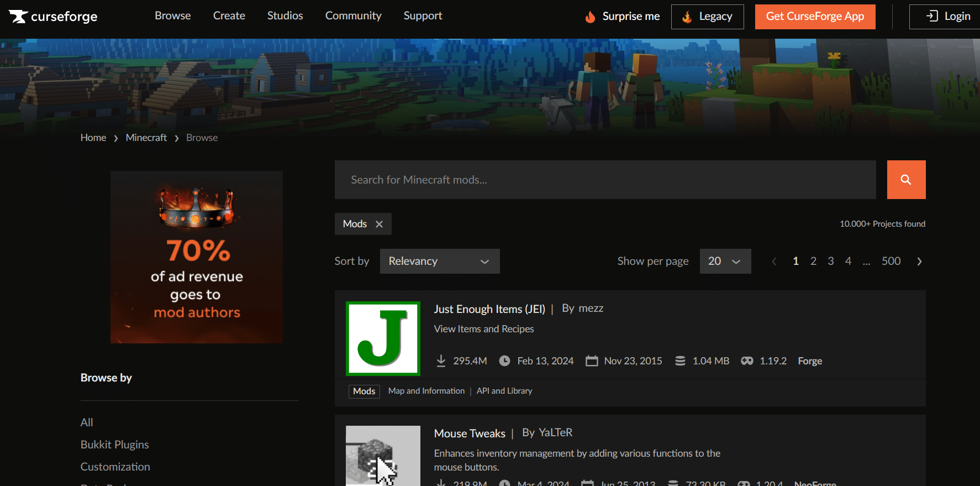Click the flame icon beside Surprise me
This screenshot has height=486, width=980.
coord(590,17)
